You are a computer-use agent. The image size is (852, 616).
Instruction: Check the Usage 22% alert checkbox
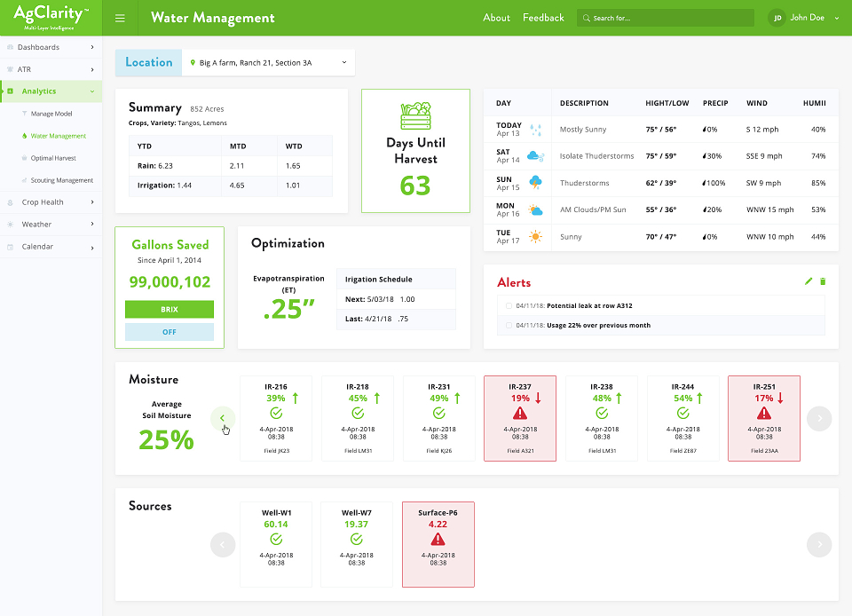click(x=509, y=326)
